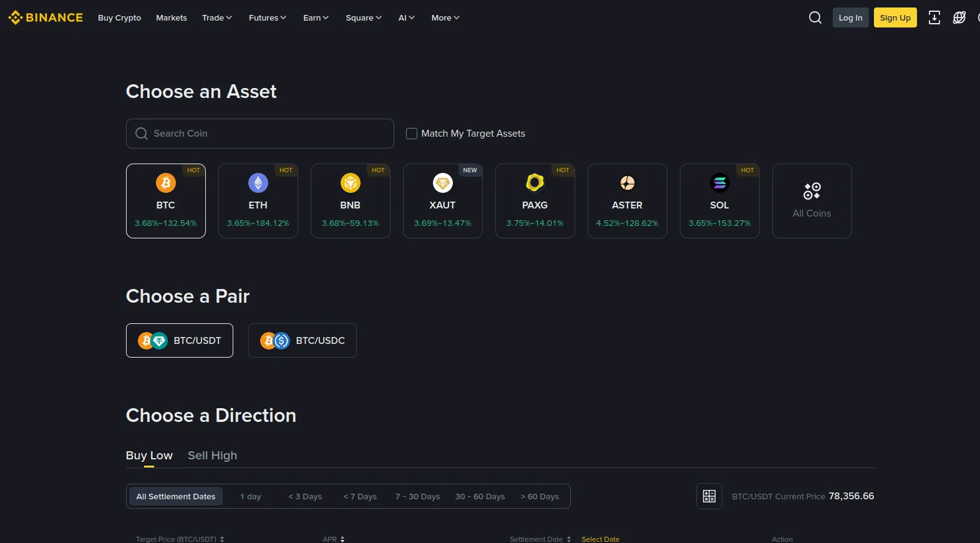
Task: Filter settlement by > 60 Days
Action: [x=540, y=497]
